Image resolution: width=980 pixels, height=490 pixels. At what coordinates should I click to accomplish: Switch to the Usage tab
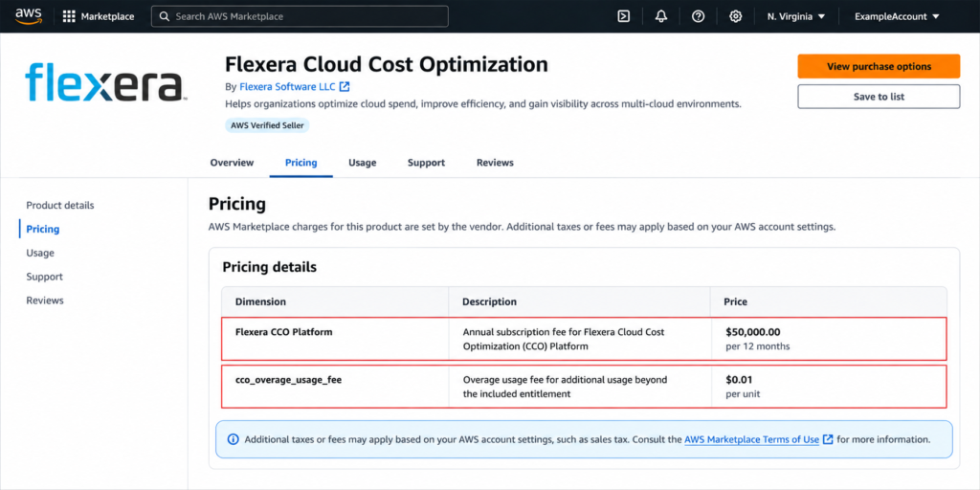pos(363,163)
